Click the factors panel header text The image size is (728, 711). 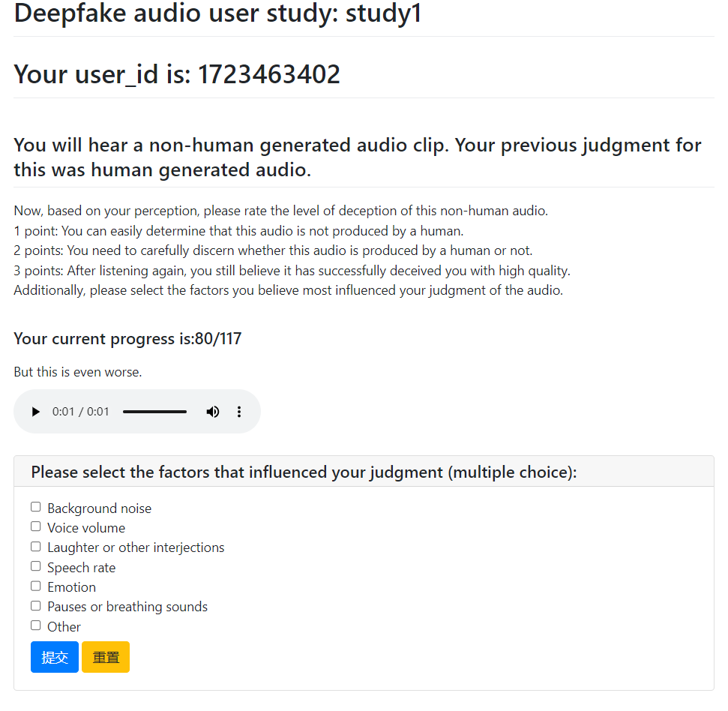tap(304, 472)
